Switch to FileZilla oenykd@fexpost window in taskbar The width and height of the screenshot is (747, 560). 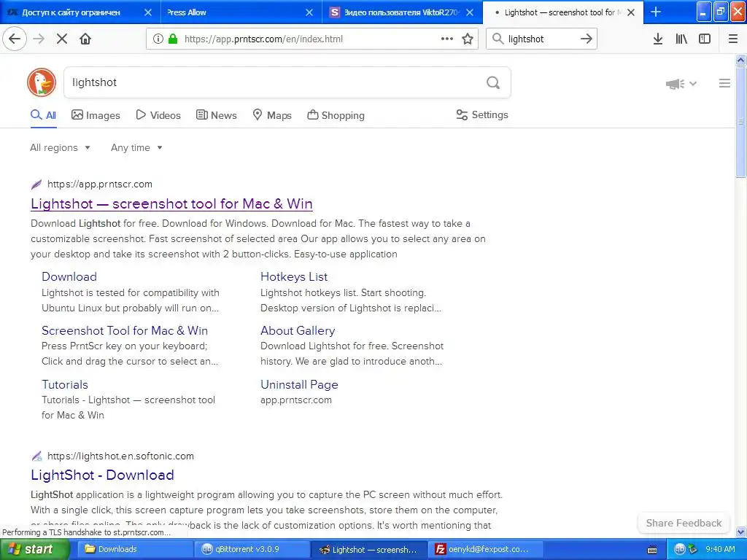(485, 549)
